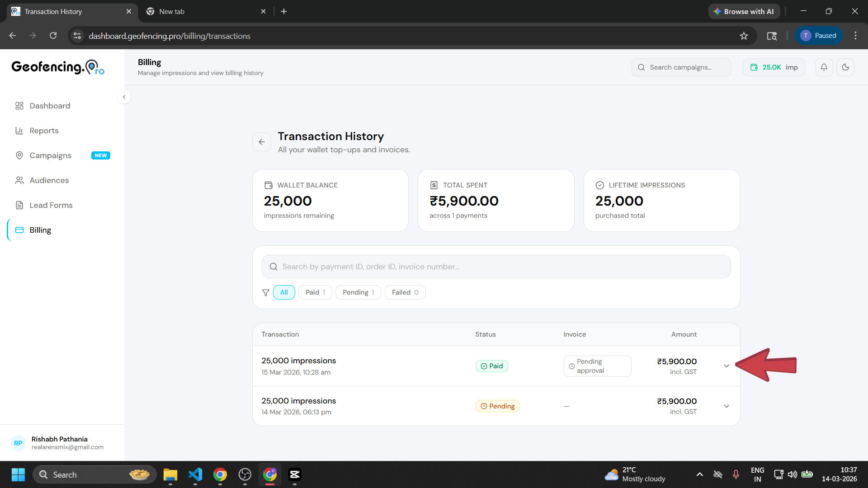This screenshot has height=488, width=868.
Task: Click the notification bell icon
Action: click(x=824, y=67)
